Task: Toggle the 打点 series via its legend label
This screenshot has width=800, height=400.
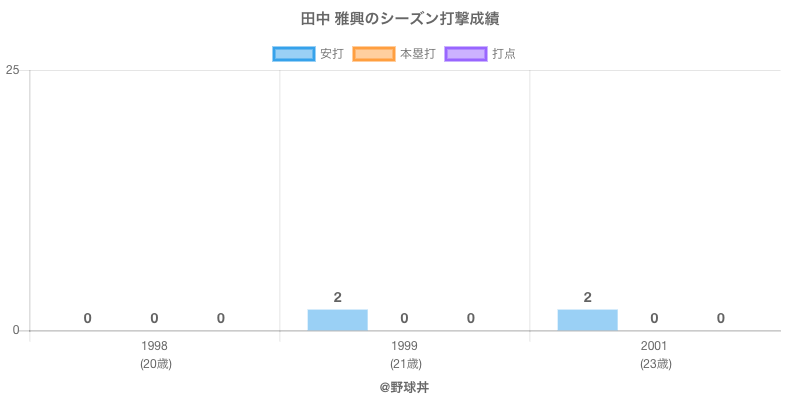Action: tap(504, 54)
